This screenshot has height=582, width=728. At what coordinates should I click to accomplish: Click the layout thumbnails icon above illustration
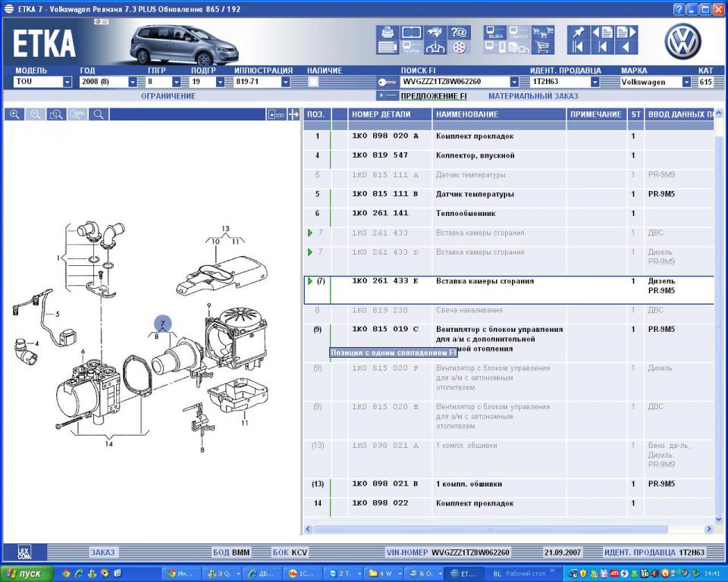[x=276, y=114]
